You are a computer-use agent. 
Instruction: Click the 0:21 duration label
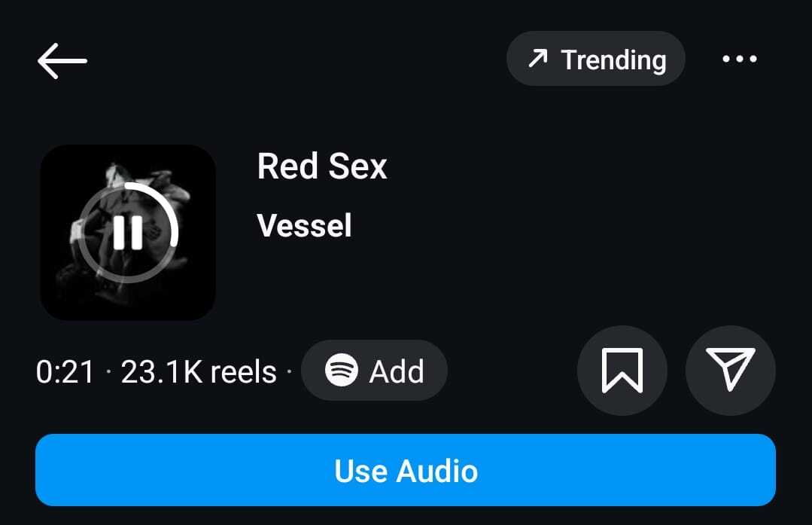pyautogui.click(x=65, y=371)
